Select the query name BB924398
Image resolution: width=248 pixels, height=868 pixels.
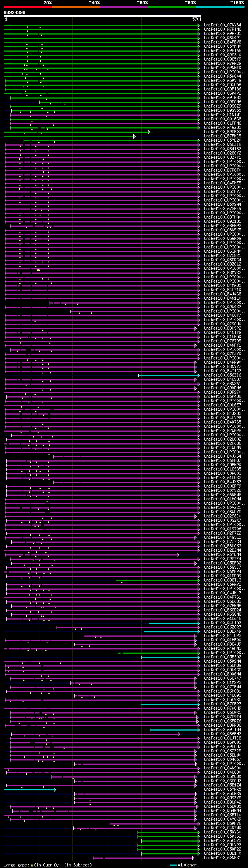(x=15, y=12)
